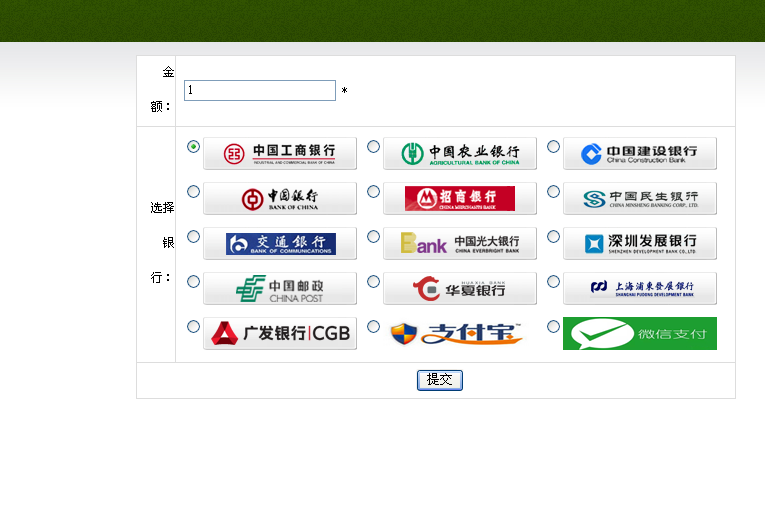This screenshot has height=524, width=765.
Task: Click the China Construction Bank logo
Action: coord(640,153)
